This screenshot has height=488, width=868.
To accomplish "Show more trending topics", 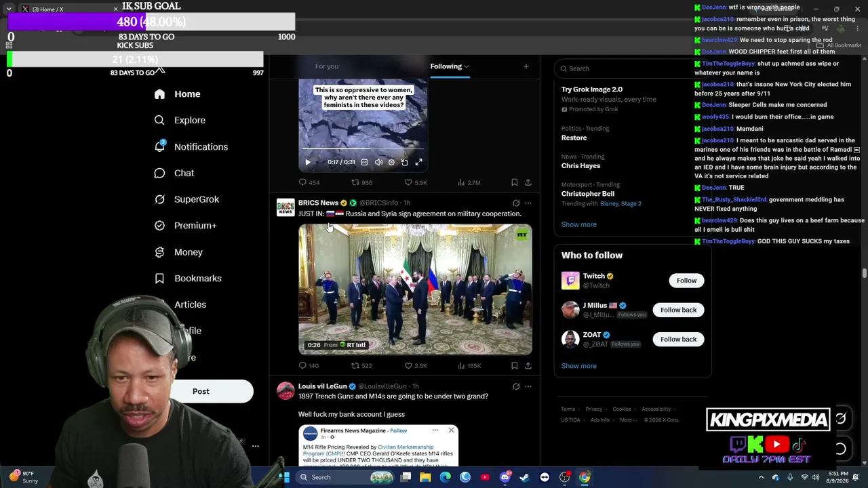I will click(x=579, y=224).
